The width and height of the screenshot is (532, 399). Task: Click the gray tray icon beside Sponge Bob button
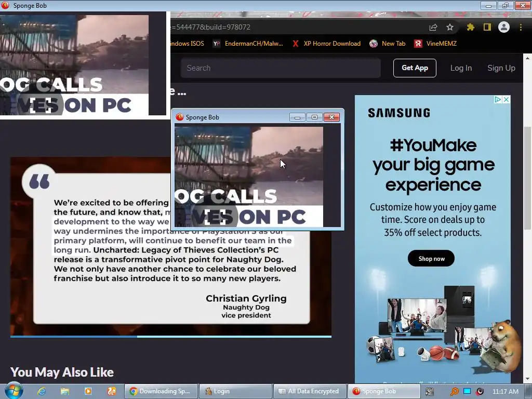430,392
